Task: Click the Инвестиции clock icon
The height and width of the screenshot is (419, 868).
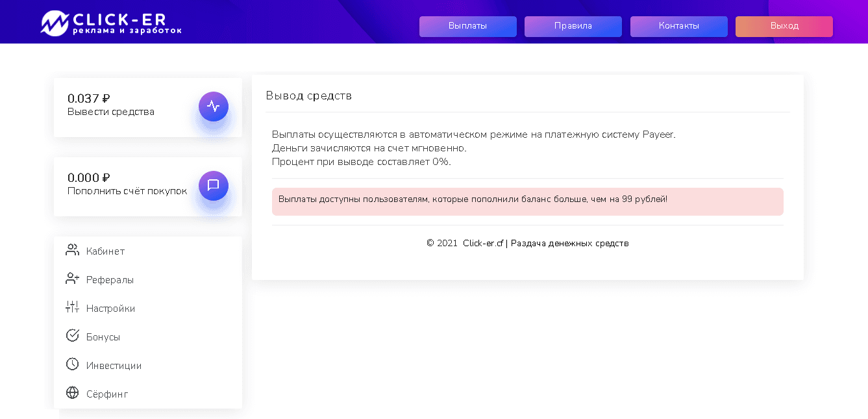Action: [x=72, y=364]
